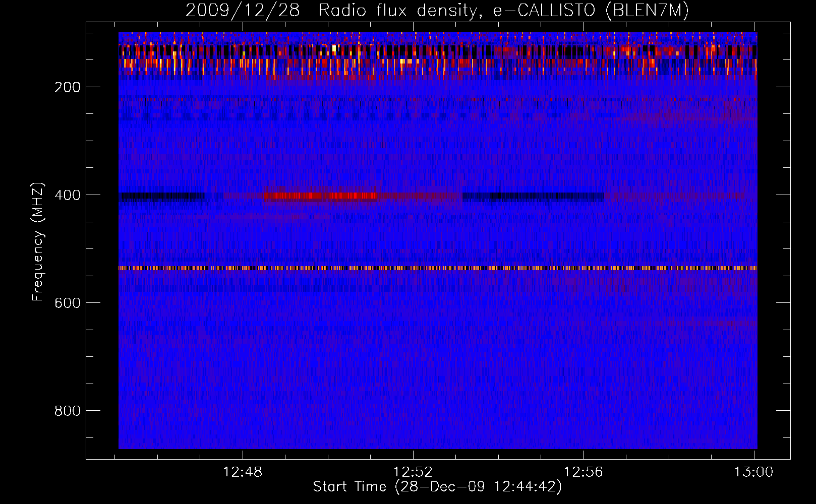
Task: Click the 800 frequency tick label
Action: point(68,411)
